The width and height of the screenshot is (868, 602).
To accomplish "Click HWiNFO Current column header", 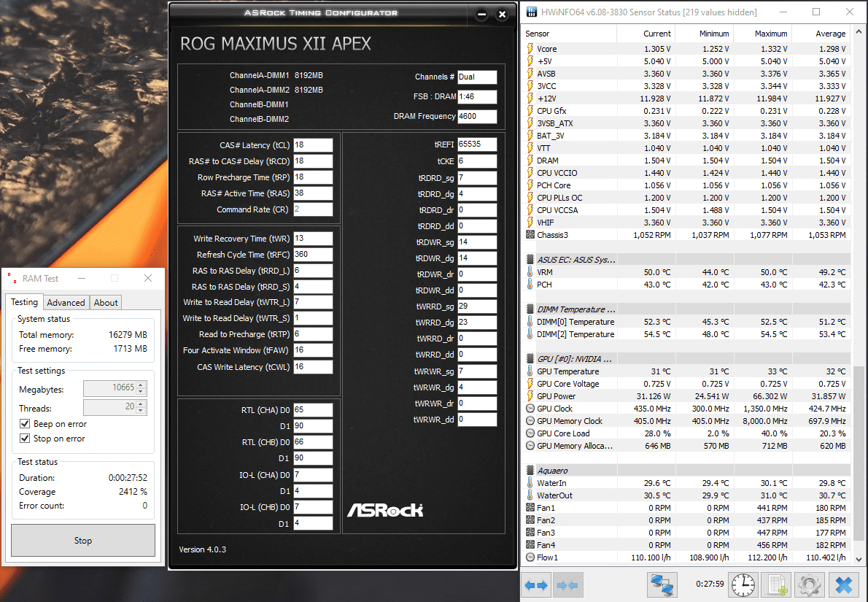I will (646, 34).
